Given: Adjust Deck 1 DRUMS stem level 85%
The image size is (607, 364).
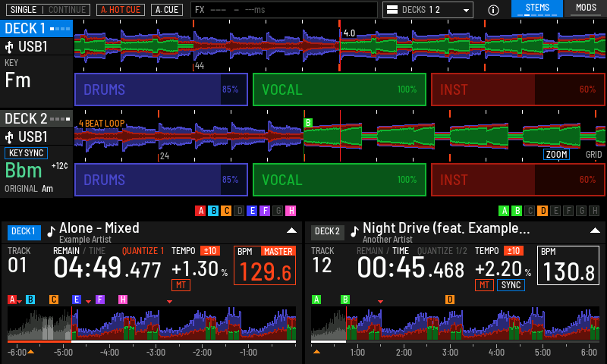Looking at the screenshot, I should pos(161,89).
